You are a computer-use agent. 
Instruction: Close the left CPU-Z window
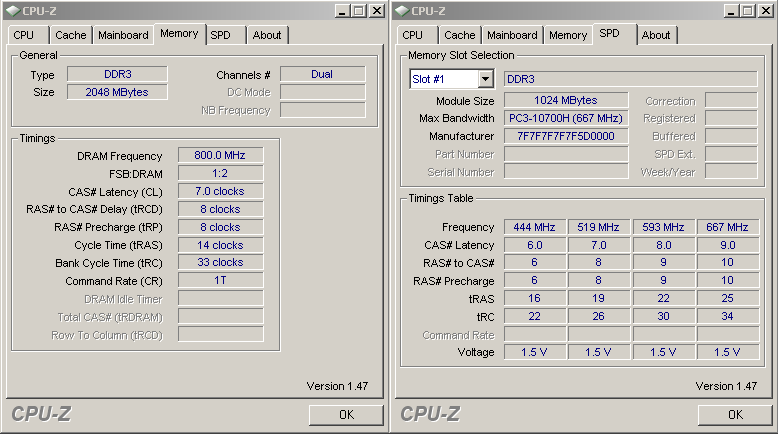pyautogui.click(x=377, y=11)
